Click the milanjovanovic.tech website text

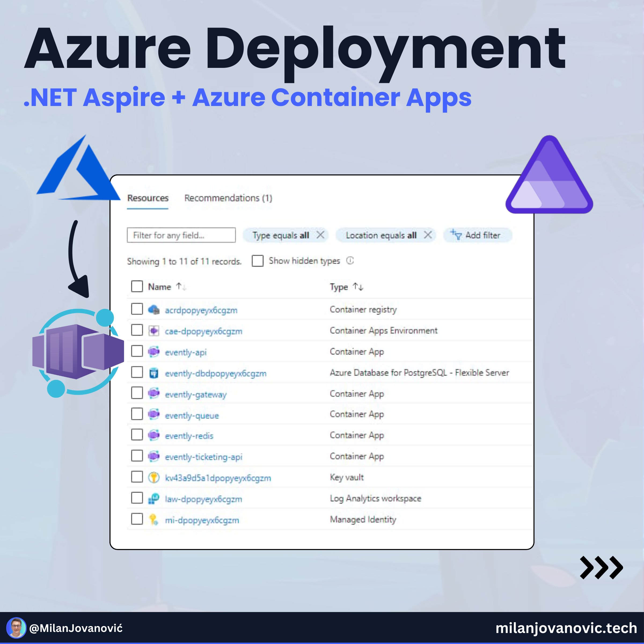[x=566, y=628]
